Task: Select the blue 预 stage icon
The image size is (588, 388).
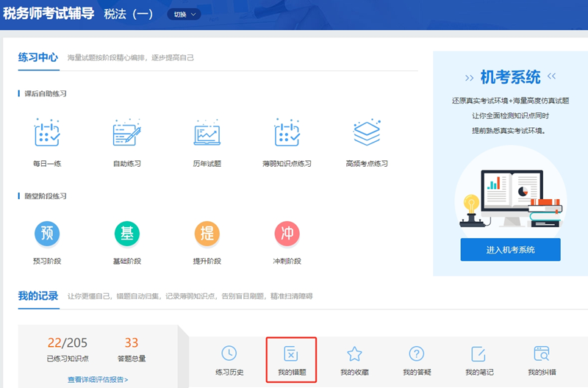Action: click(47, 234)
